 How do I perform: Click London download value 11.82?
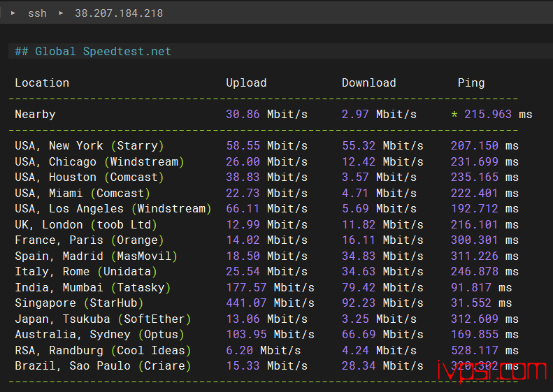[359, 224]
